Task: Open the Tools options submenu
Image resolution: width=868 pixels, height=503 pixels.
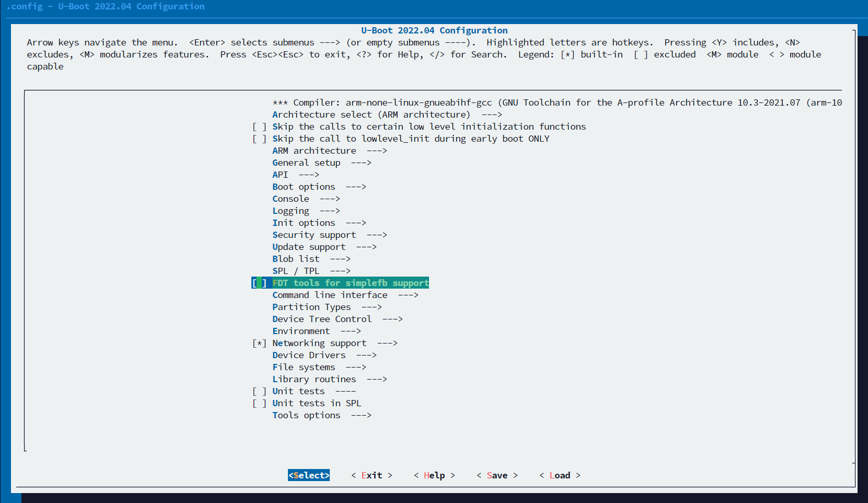Action: point(322,415)
